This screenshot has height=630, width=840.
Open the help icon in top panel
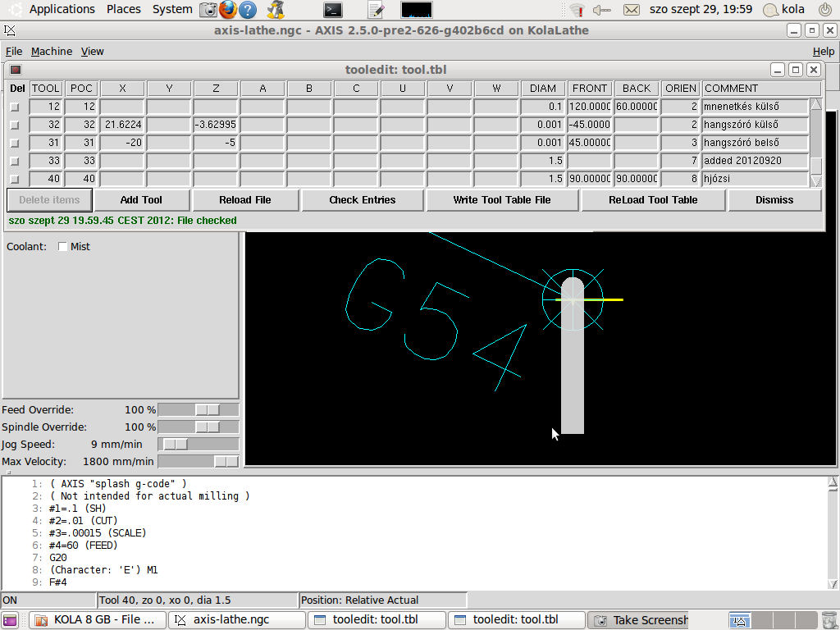tap(248, 10)
